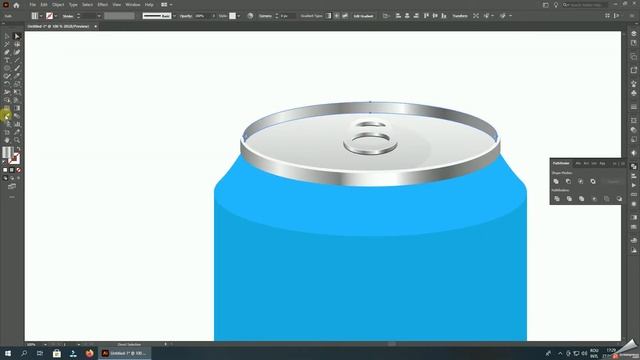
Task: Set paint mode to Gradient
Action: pyautogui.click(x=11, y=170)
